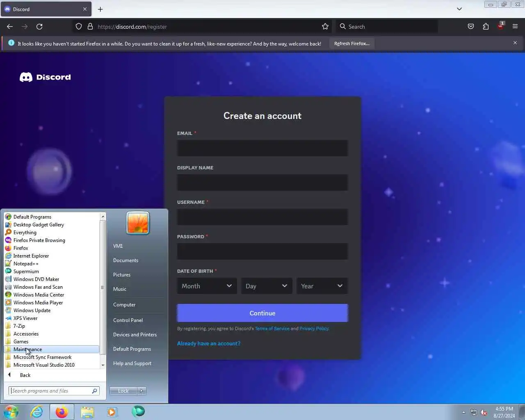
Task: Close the Discord tab
Action: coord(85,9)
